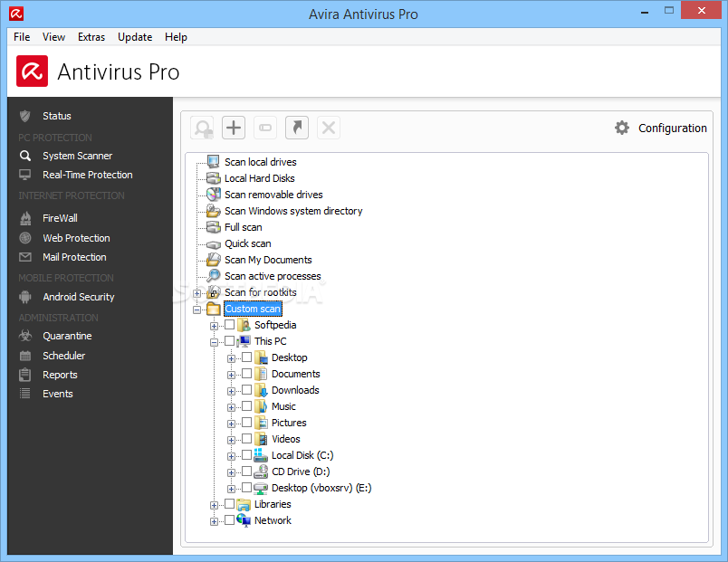Check the Music checkbox
This screenshot has width=728, height=562.
tap(247, 406)
